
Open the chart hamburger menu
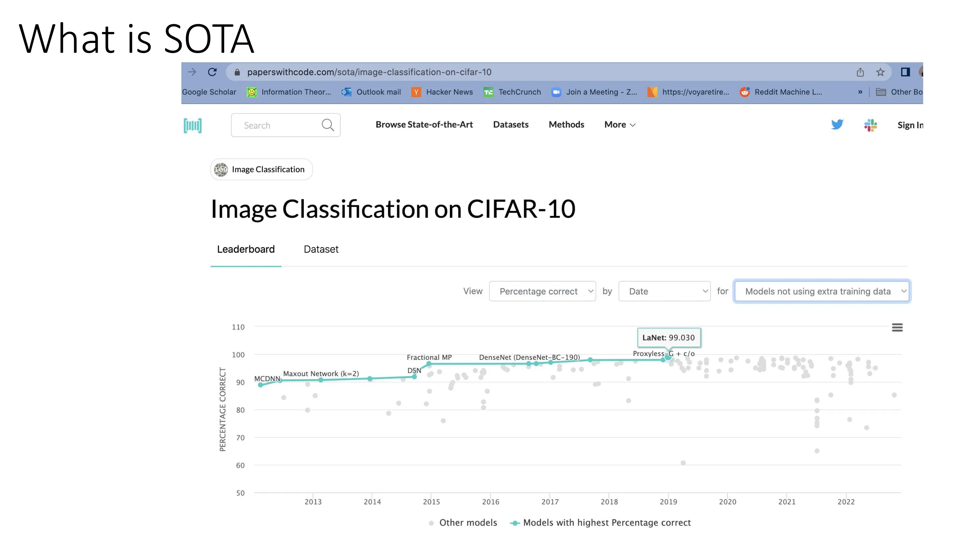(897, 328)
